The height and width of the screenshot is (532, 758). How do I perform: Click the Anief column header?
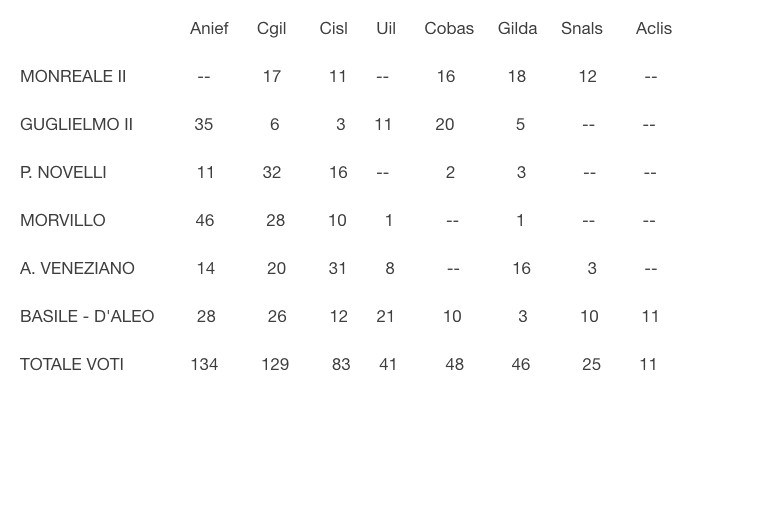(x=209, y=28)
